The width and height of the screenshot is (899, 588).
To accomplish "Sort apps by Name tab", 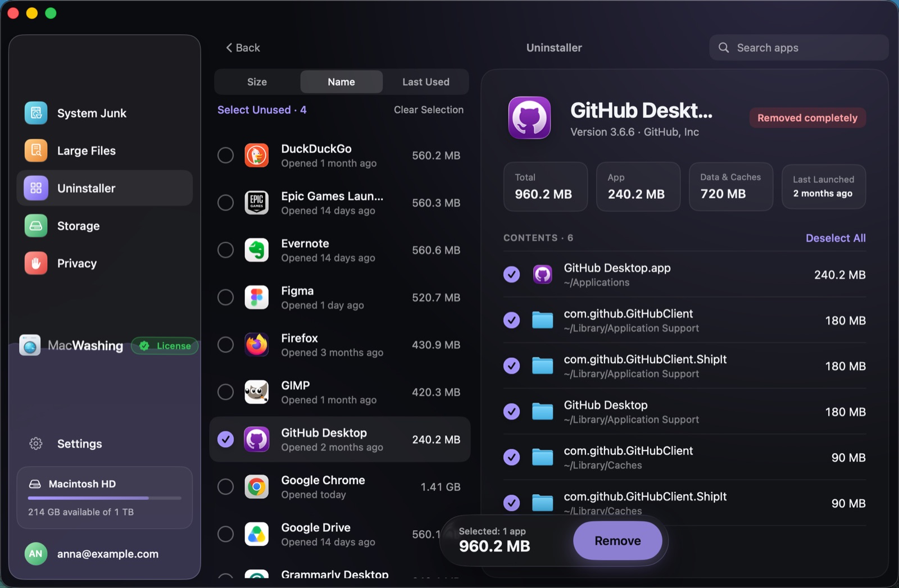I will [x=342, y=82].
